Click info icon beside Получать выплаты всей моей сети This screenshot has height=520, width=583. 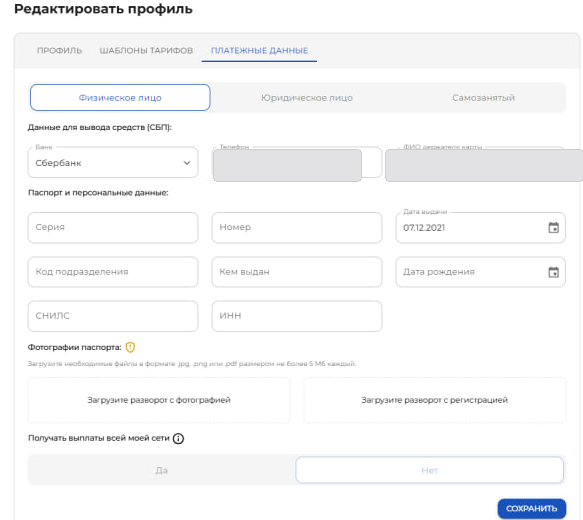[x=178, y=439]
